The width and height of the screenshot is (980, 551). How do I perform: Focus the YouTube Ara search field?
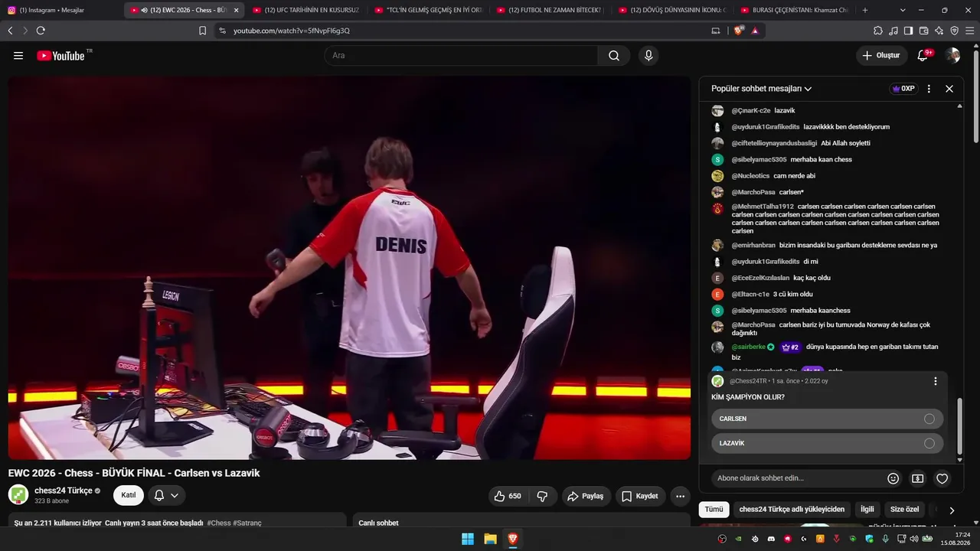[x=461, y=56]
